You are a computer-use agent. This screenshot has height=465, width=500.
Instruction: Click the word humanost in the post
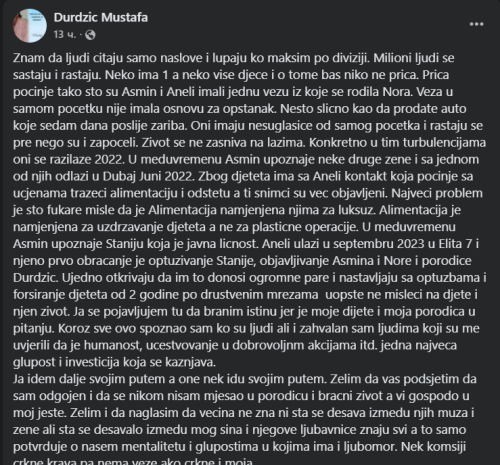(x=113, y=345)
